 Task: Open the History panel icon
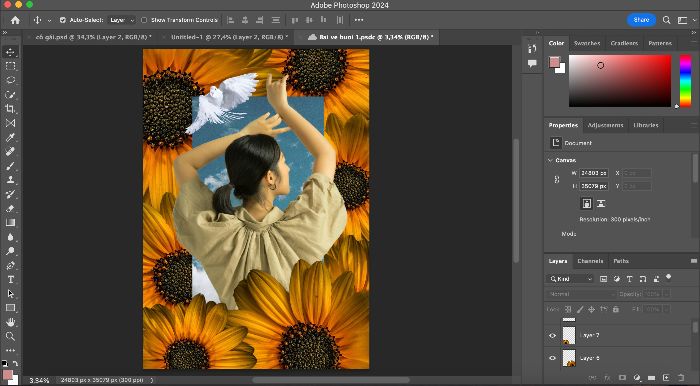(x=532, y=49)
